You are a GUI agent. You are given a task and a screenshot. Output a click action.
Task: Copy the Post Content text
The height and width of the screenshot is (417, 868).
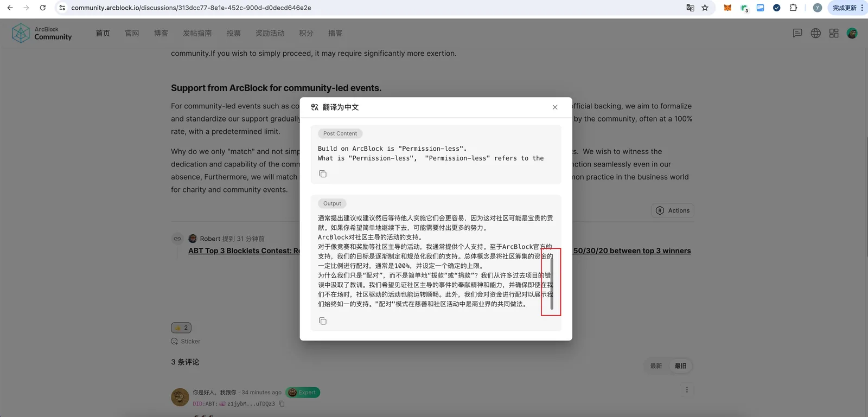coord(323,174)
